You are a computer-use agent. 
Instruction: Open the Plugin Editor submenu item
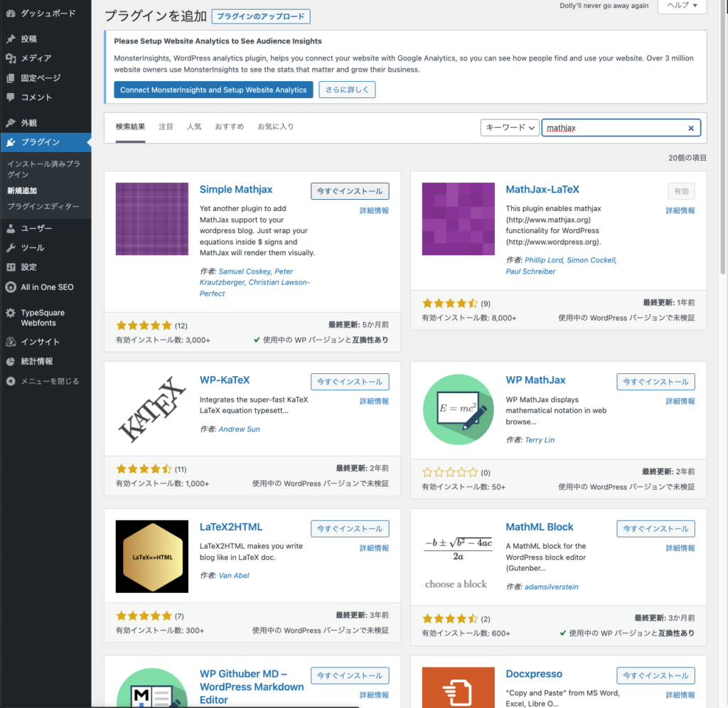[43, 207]
